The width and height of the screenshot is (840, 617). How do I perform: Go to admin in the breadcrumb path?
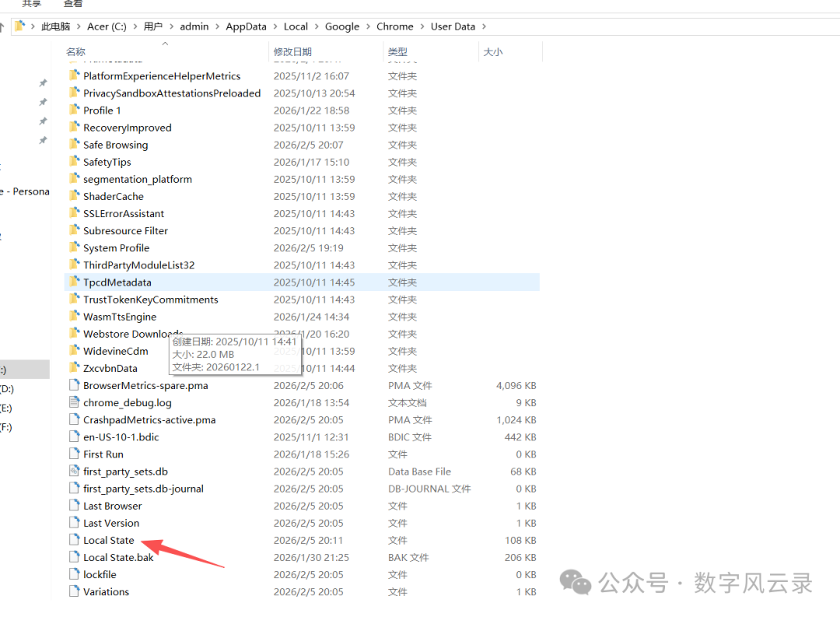[194, 26]
